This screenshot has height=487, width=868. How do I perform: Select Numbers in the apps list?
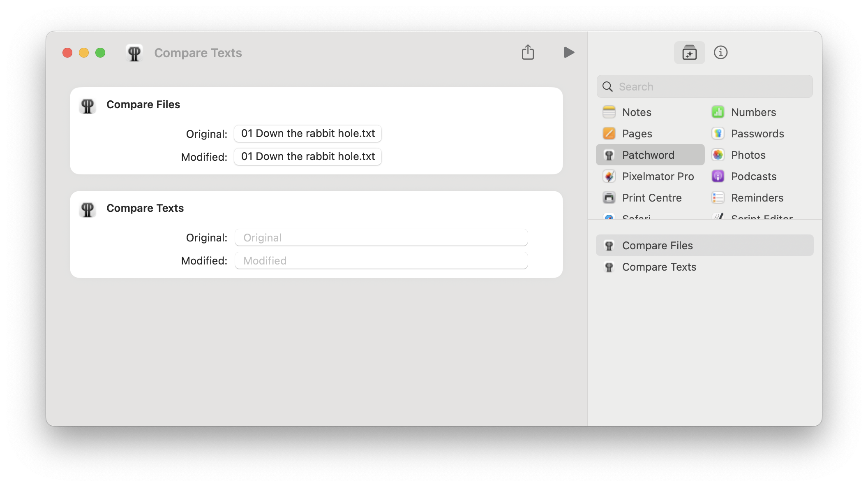[759, 112]
